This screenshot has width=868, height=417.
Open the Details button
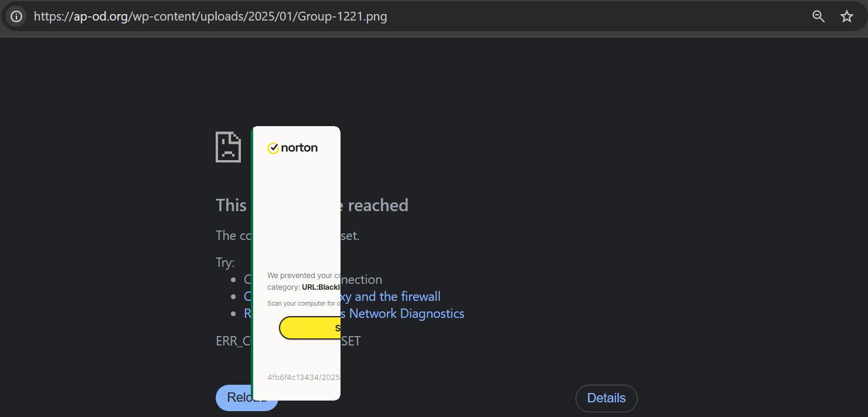(606, 398)
